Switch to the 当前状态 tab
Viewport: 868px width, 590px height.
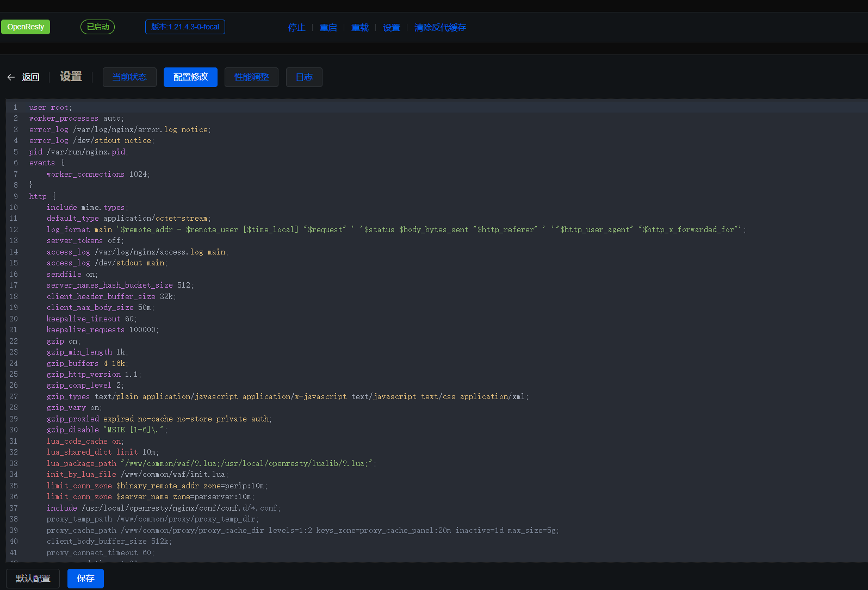point(129,77)
